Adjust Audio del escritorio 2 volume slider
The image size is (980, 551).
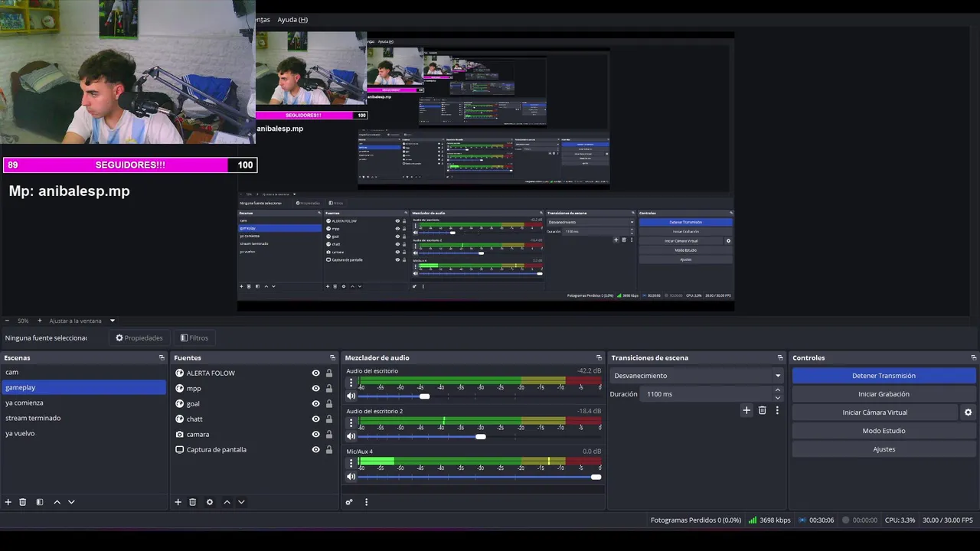tap(479, 437)
